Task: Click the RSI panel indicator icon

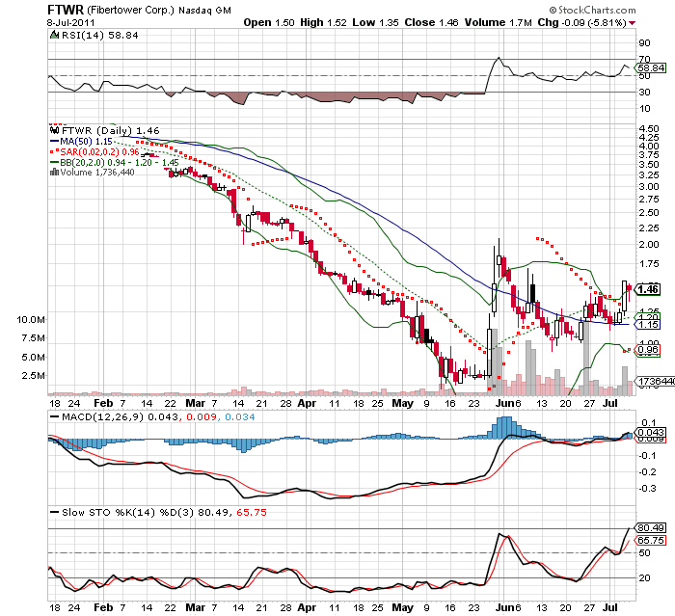Action: [x=54, y=36]
